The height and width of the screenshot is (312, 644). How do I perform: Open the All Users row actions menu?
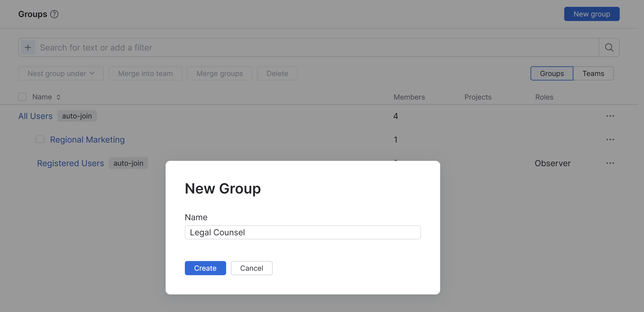click(610, 116)
